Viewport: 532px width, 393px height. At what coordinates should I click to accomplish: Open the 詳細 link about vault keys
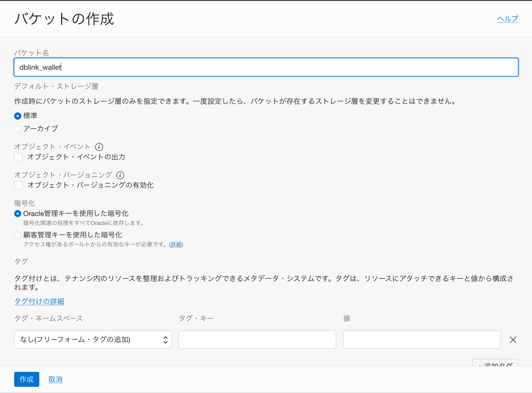tap(176, 244)
